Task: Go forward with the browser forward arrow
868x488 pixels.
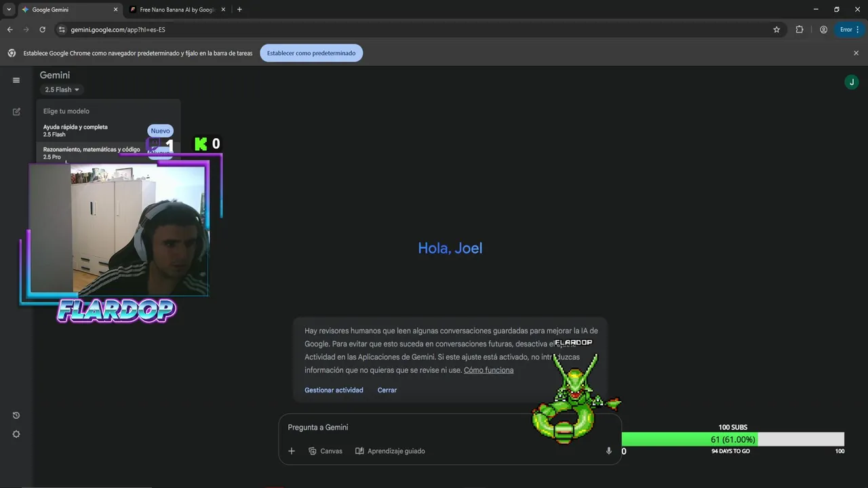Action: click(x=26, y=30)
